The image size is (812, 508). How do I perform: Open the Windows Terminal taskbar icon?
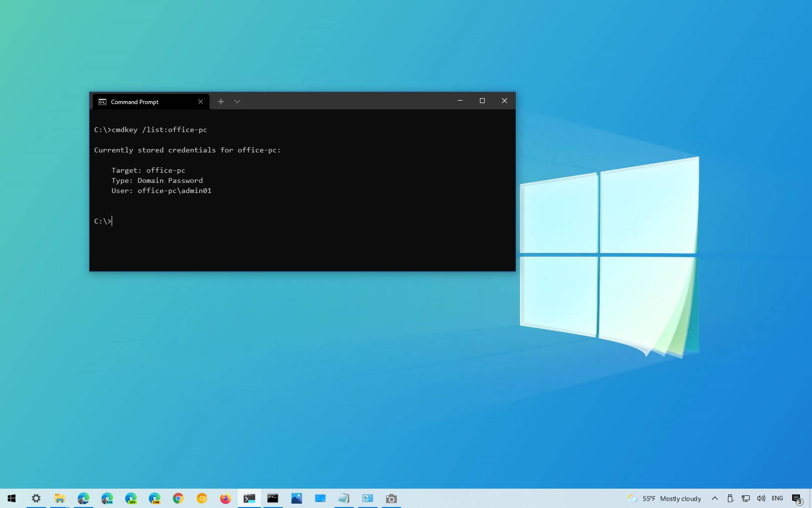click(249, 498)
